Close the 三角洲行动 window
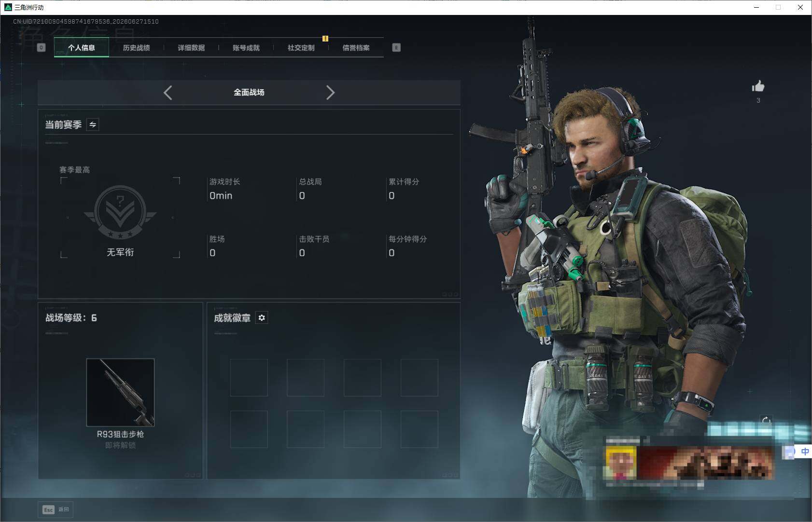Image resolution: width=812 pixels, height=522 pixels. pos(800,7)
